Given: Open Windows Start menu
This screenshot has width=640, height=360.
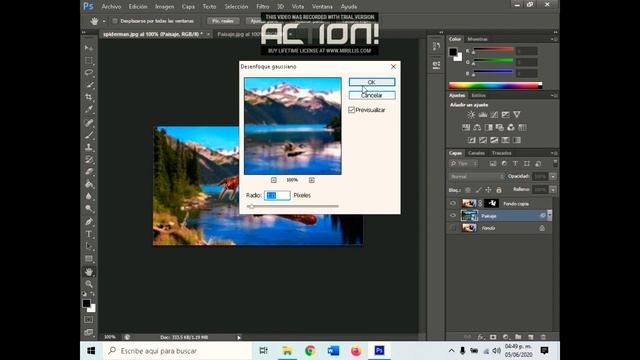Looking at the screenshot, I should pyautogui.click(x=91, y=351).
